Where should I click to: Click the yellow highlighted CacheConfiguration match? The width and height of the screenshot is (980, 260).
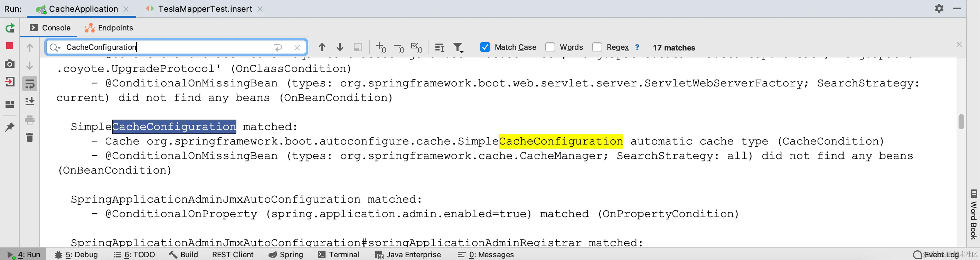561,141
